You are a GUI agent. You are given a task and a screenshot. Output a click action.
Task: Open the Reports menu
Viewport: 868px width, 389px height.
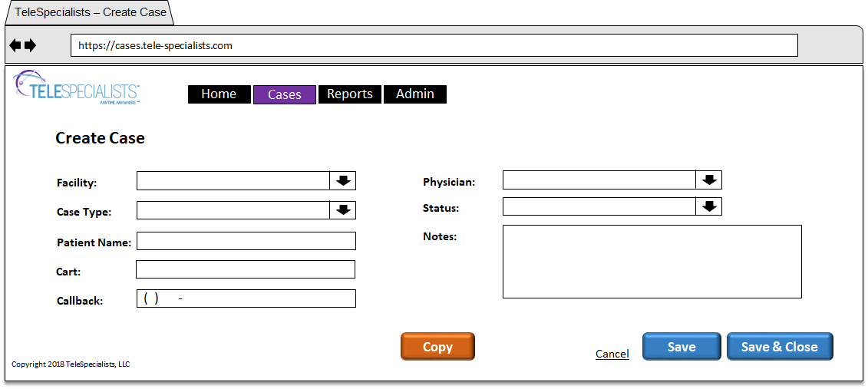pyautogui.click(x=350, y=94)
